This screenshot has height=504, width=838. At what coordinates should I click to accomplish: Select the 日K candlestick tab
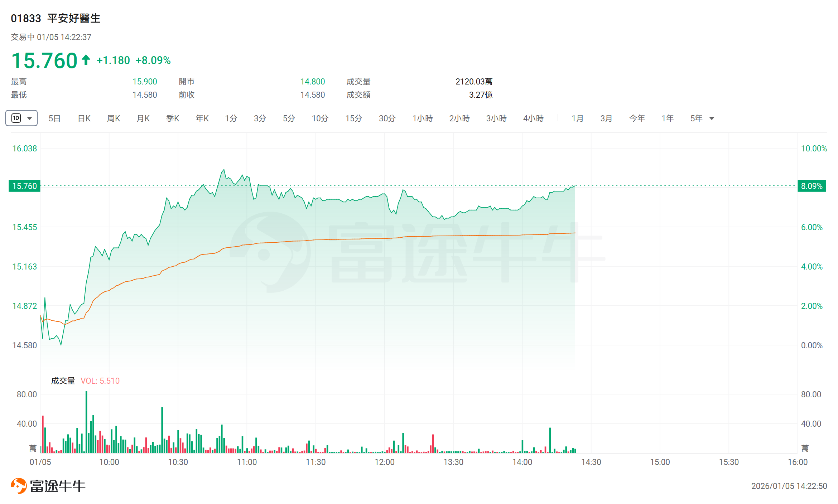[x=84, y=118]
